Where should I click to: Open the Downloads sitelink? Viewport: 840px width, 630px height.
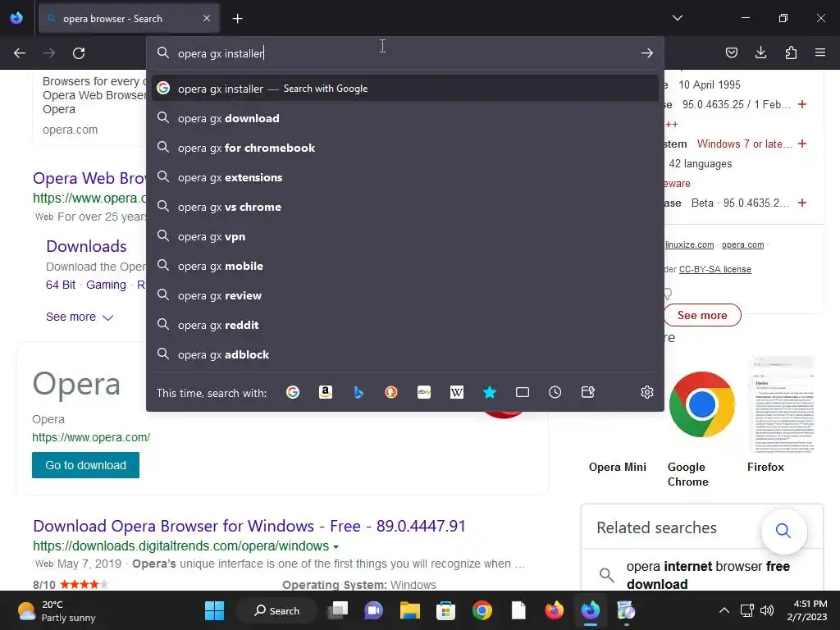[86, 246]
